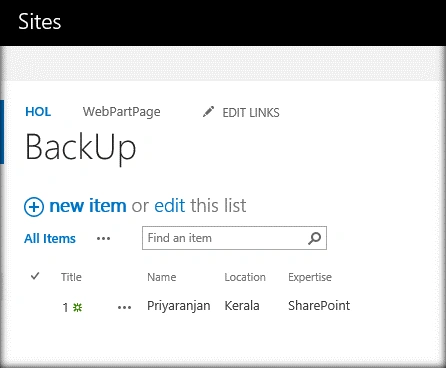This screenshot has height=368, width=446.
Task: Click the pencil icon beside EDIT LINKS
Action: point(208,112)
